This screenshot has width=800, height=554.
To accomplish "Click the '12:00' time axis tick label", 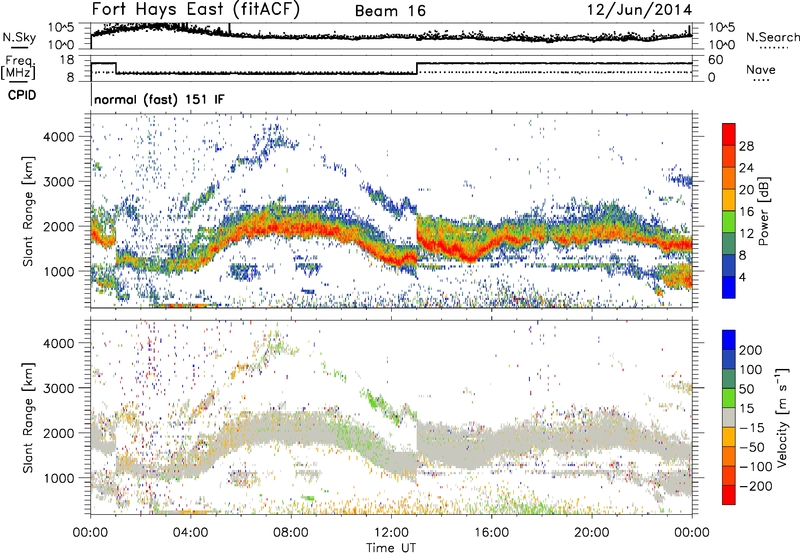I will click(x=391, y=533).
